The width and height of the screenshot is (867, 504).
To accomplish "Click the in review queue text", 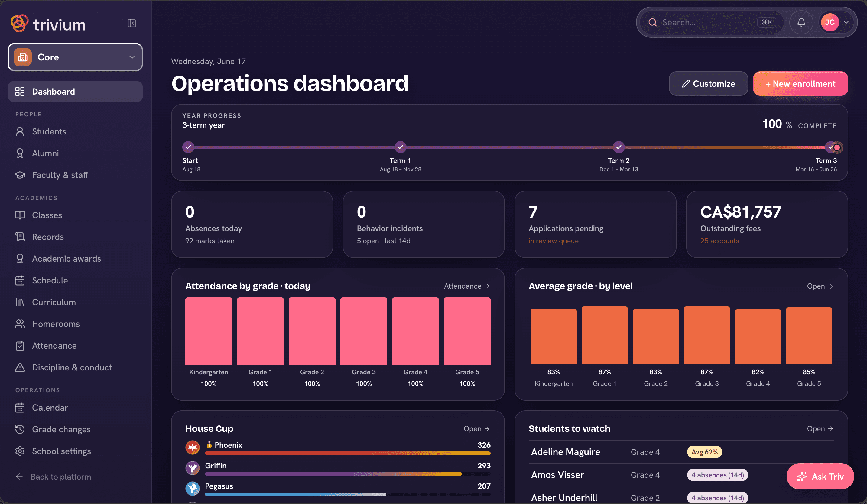I will pyautogui.click(x=553, y=241).
